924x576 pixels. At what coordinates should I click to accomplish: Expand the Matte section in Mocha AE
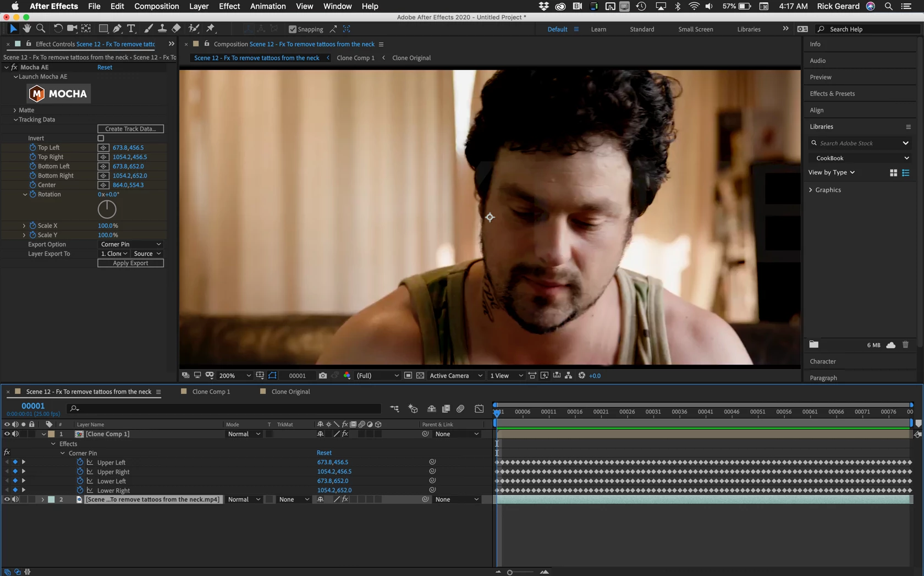pos(15,110)
